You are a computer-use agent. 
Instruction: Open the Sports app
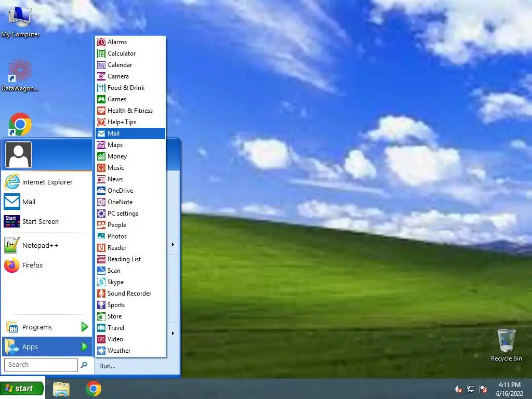130,304
